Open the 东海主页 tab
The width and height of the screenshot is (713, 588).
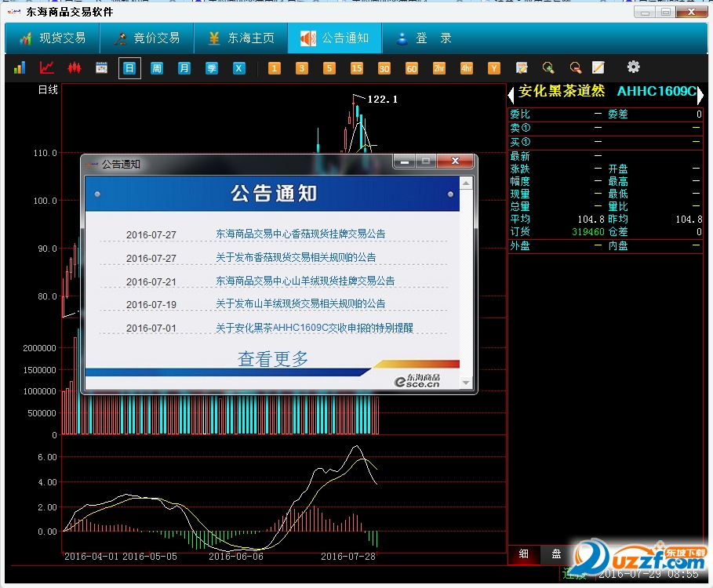point(241,38)
